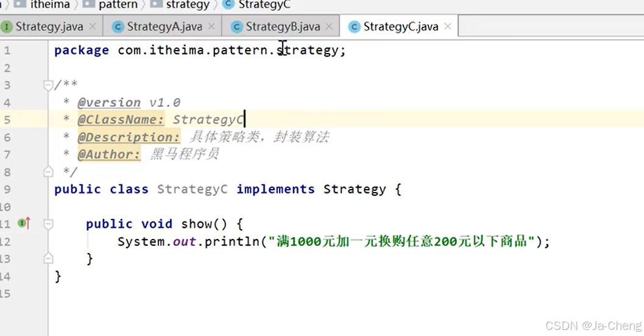This screenshot has height=336, width=644.
Task: Click the println call on line 12
Action: click(232, 241)
